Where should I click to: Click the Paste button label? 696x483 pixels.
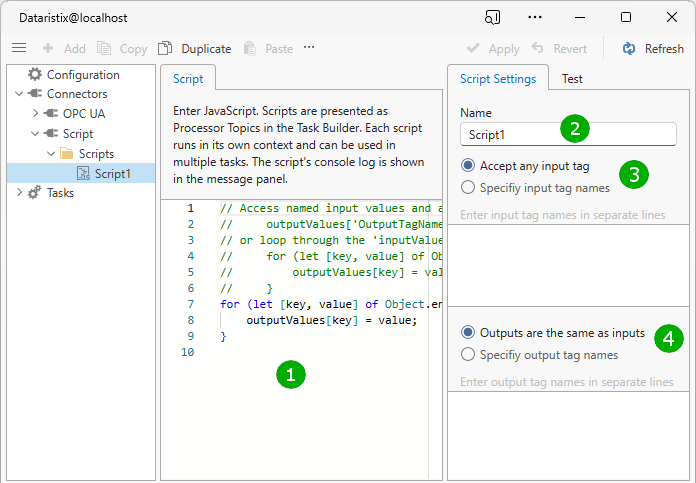coord(279,48)
